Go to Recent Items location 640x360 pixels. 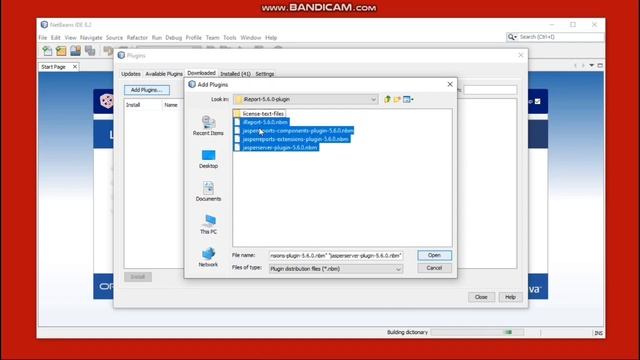[208, 125]
